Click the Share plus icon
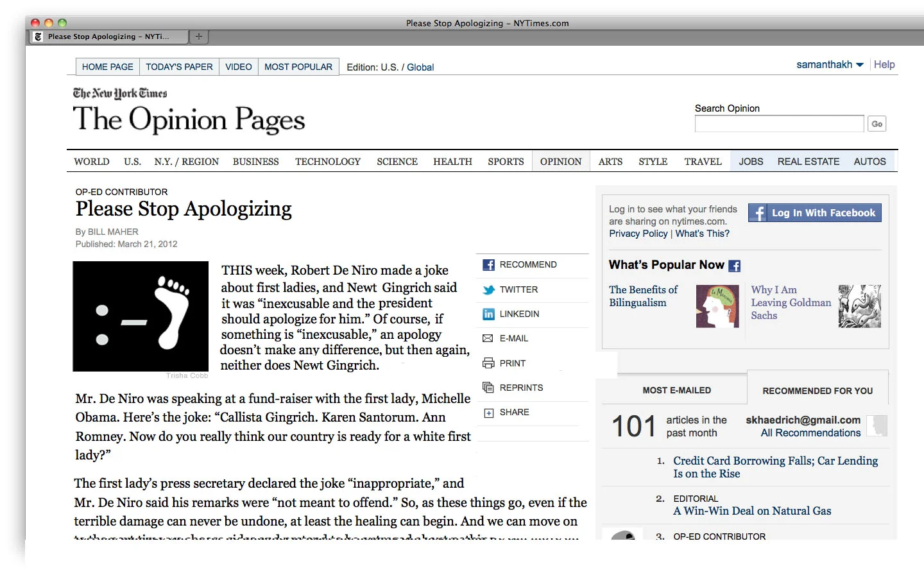Screen dimensions: 924x575 click(488, 413)
